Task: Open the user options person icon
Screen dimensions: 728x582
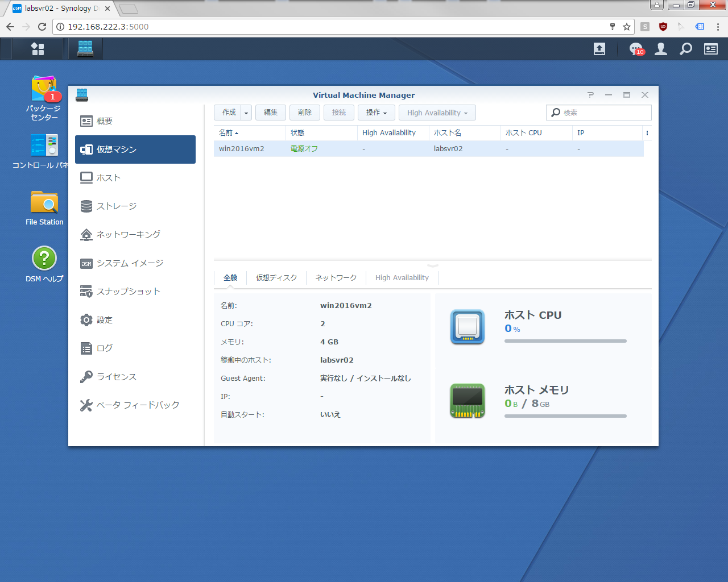Action: 661,49
